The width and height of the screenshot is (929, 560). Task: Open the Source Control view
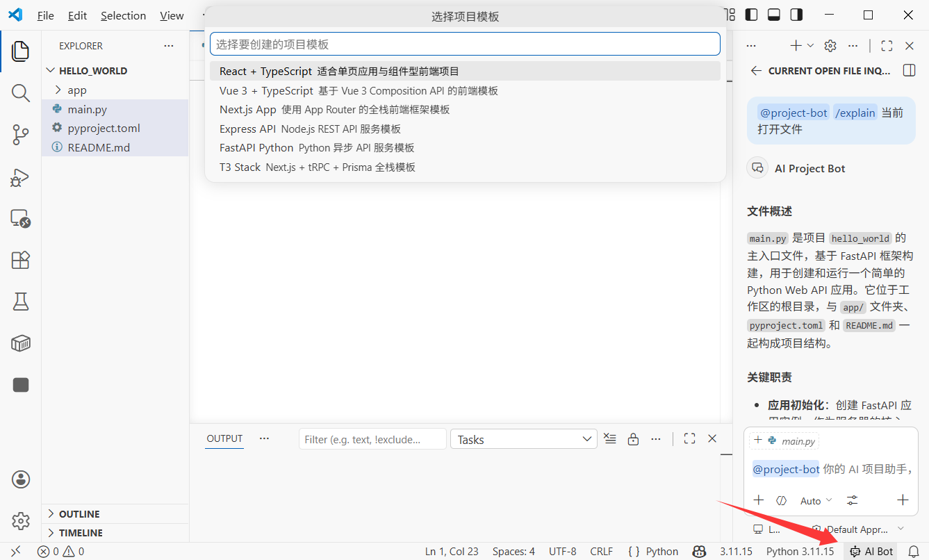(x=20, y=135)
